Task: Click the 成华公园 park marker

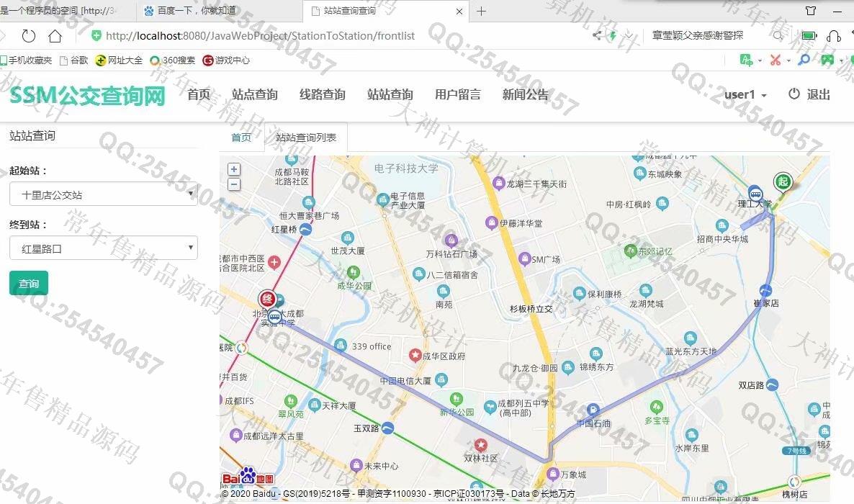Action: click(353, 271)
